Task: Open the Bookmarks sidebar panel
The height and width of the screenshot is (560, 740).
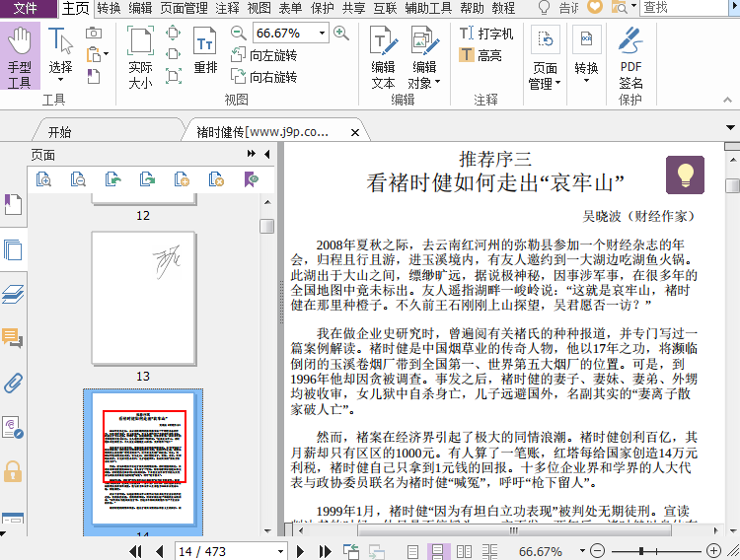Action: (x=13, y=204)
